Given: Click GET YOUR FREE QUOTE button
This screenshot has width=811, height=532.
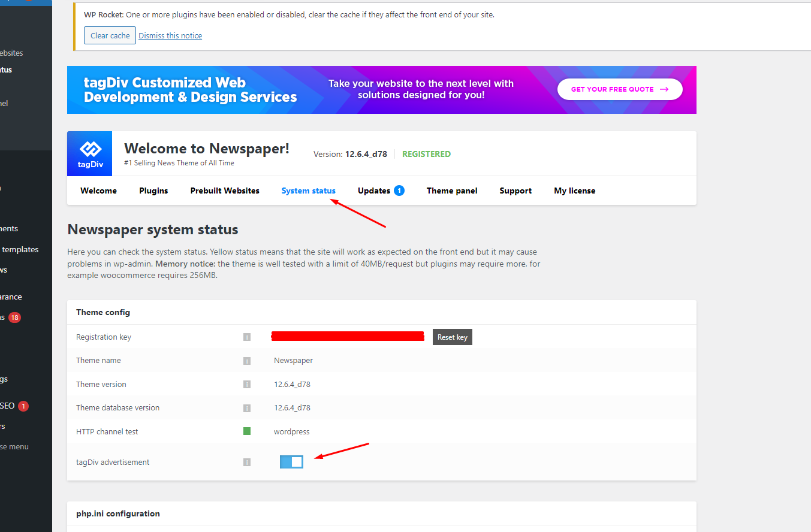Looking at the screenshot, I should click(620, 89).
